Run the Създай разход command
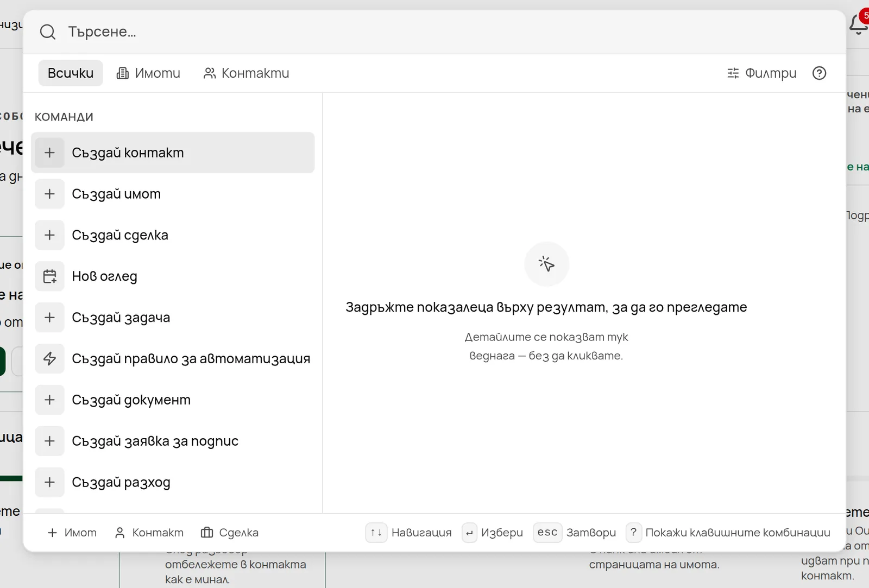The height and width of the screenshot is (588, 869). [x=173, y=483]
